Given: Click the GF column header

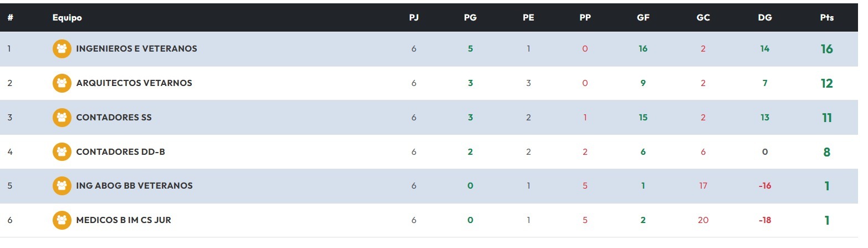Looking at the screenshot, I should point(643,18).
